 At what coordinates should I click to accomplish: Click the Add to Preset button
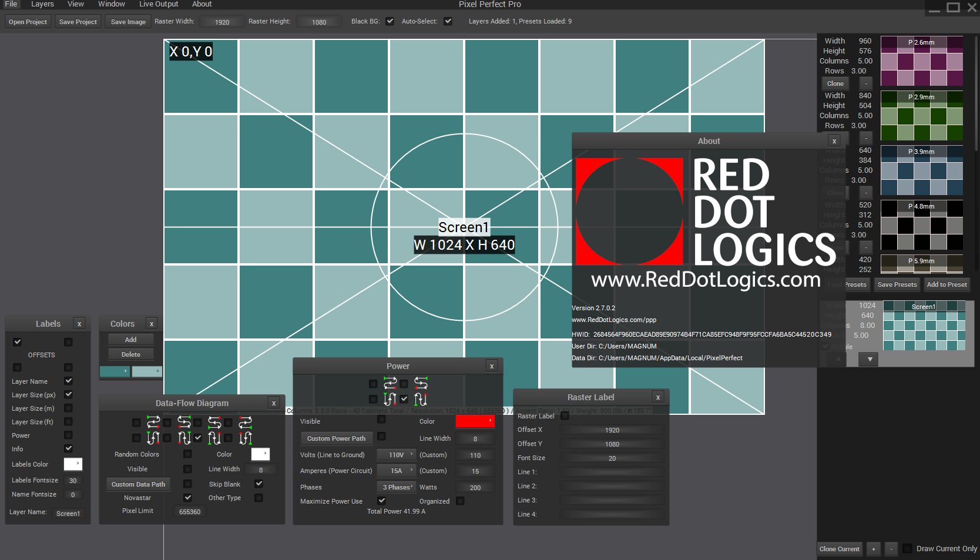point(947,284)
